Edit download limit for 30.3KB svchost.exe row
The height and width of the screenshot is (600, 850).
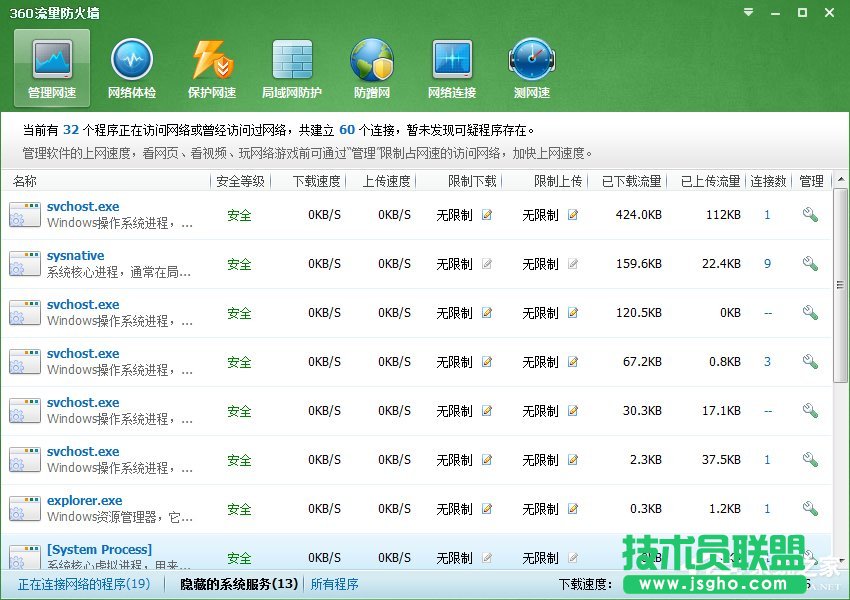[487, 411]
